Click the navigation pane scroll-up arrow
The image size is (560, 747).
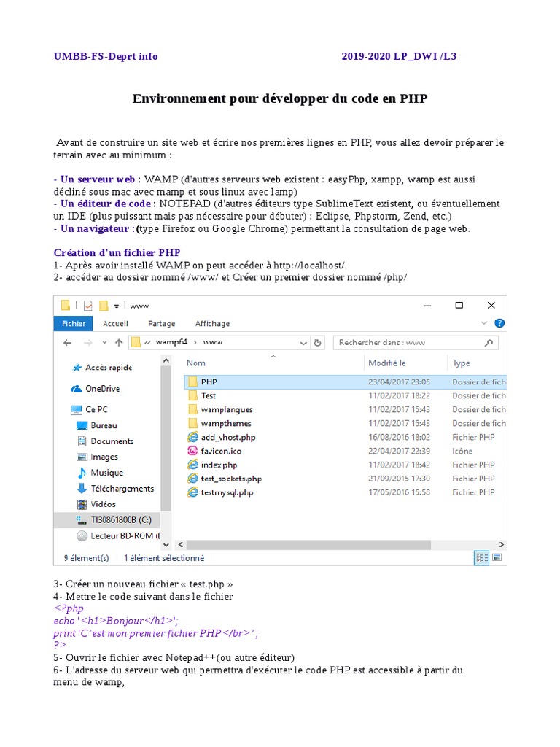166,361
